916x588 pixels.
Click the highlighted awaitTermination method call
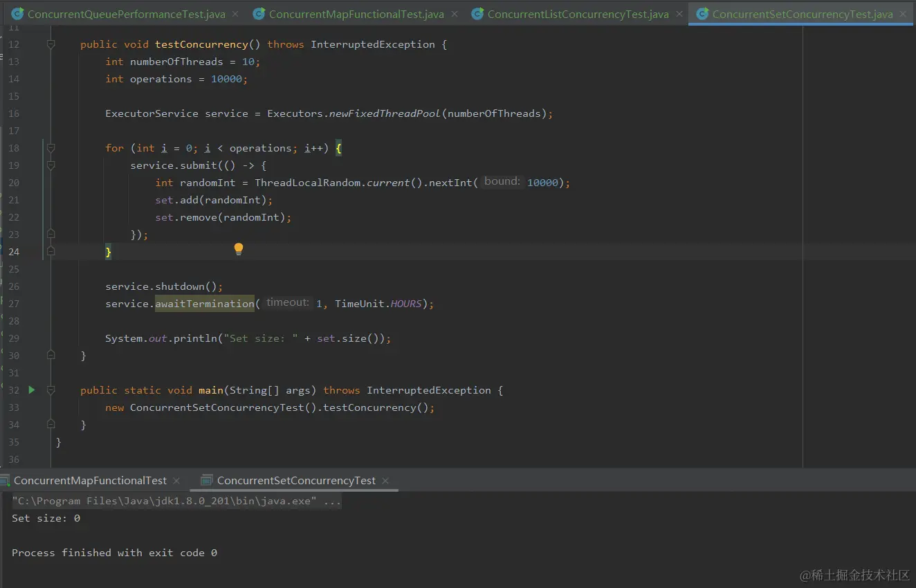(x=205, y=304)
